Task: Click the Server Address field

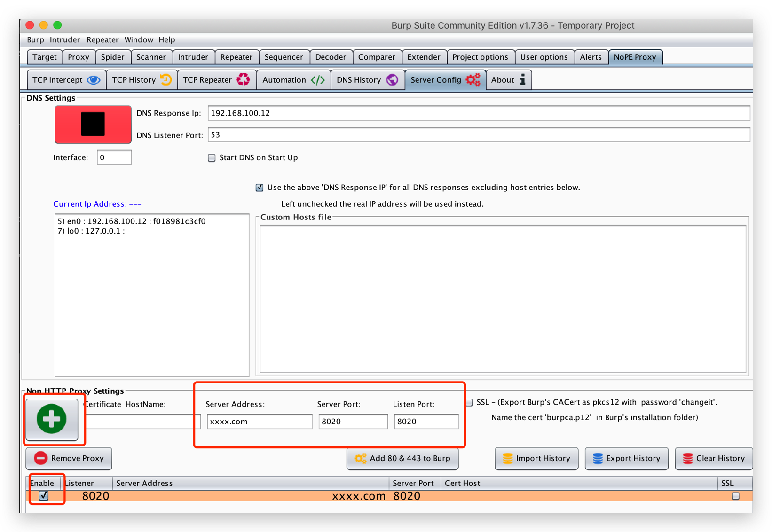Action: click(260, 422)
